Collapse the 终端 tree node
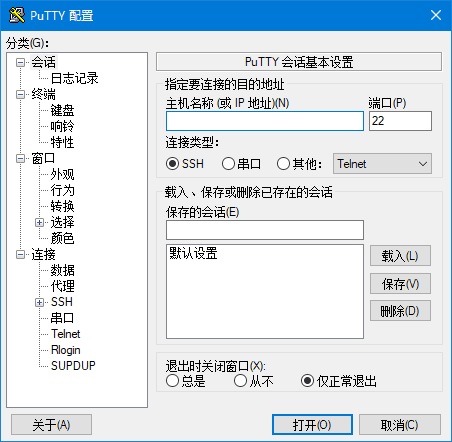Screen dimensions: 452x442 tap(20, 94)
